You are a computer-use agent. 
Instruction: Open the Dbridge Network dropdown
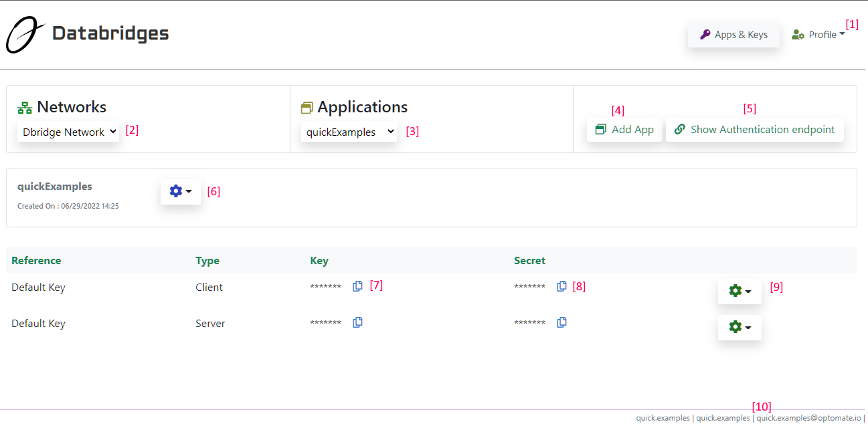68,132
